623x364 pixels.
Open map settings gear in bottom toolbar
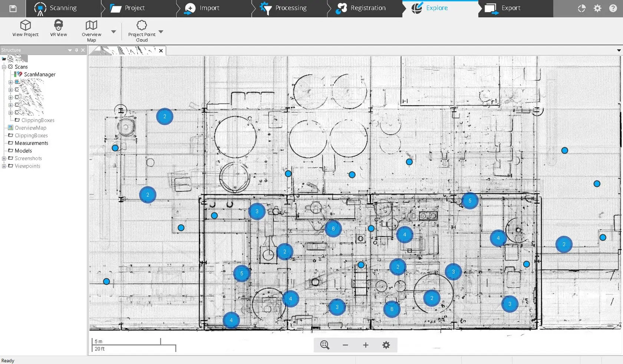(x=386, y=345)
